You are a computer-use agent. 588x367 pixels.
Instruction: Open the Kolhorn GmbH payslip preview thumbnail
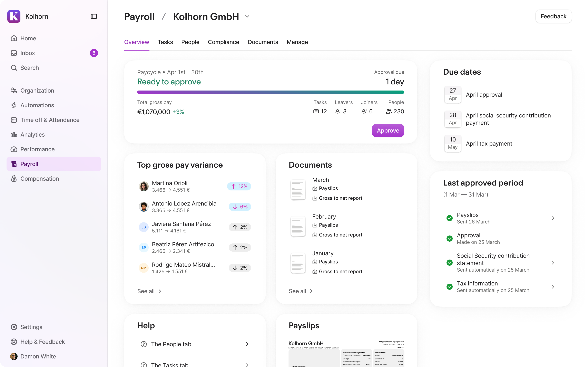click(x=346, y=352)
